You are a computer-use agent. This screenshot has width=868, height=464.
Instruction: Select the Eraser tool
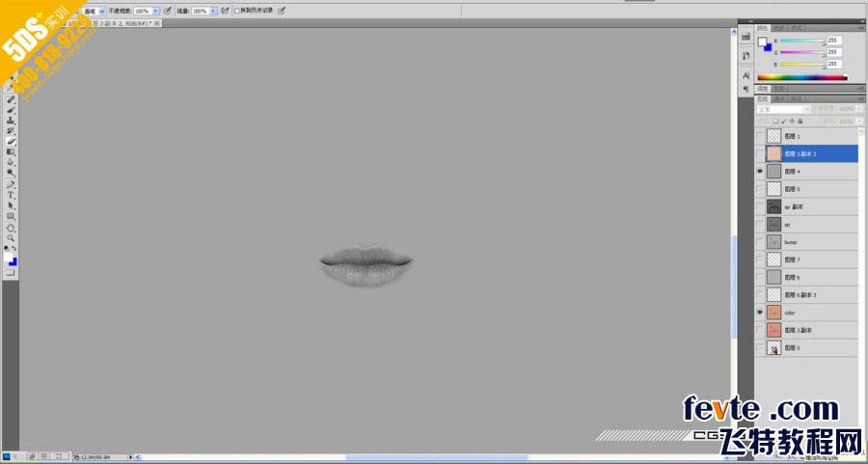click(x=11, y=141)
